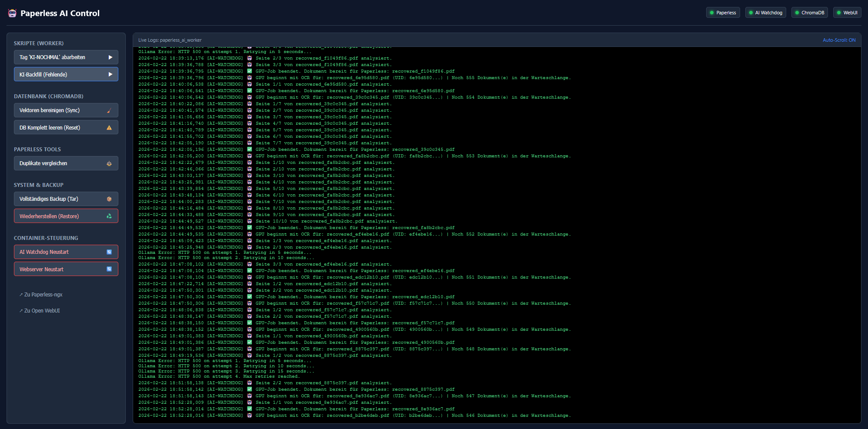
Task: Click the latest log line mentioning recovered_b2be6deb.pdf
Action: (354, 416)
